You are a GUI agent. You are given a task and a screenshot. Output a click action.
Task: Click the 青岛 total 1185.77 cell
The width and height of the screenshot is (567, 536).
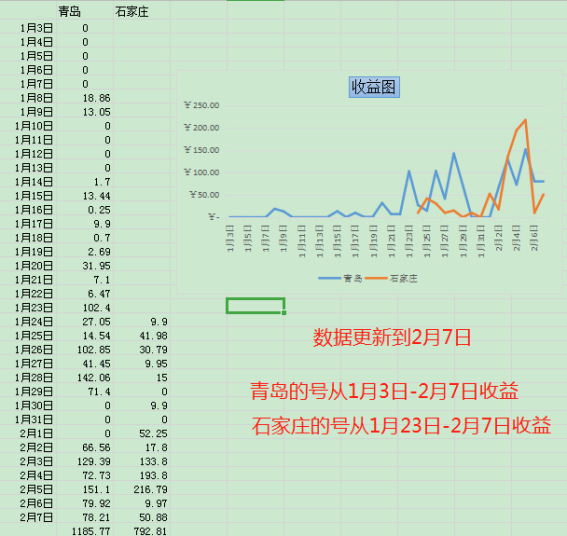[85, 531]
